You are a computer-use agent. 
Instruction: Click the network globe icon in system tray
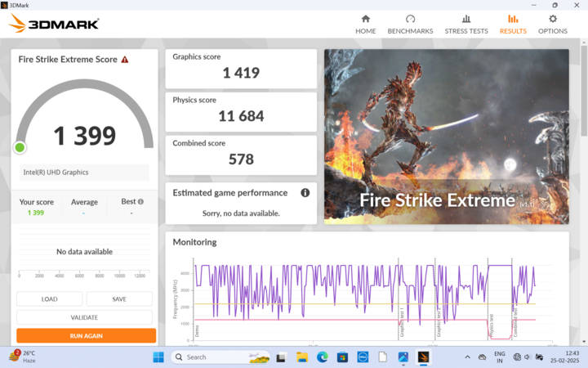(517, 357)
